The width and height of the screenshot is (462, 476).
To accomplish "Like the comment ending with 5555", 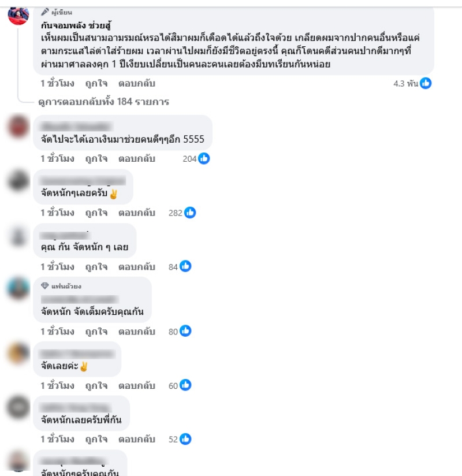I will click(x=96, y=158).
